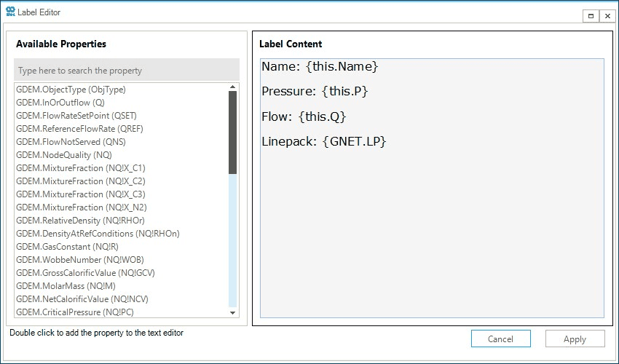Select GDEM.FlowRateSetPoint (QSET) in list

coord(76,116)
